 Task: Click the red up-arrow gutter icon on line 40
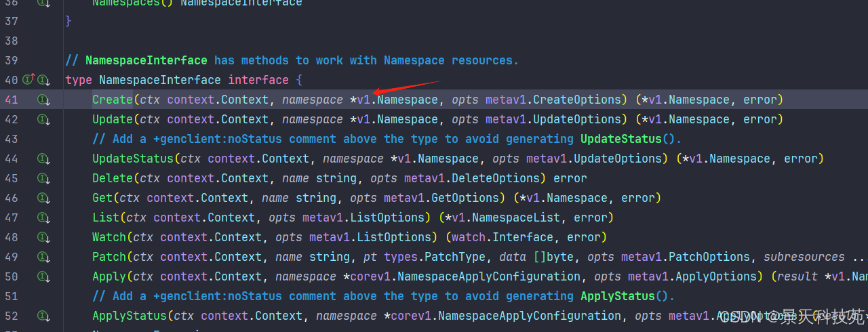(x=29, y=79)
